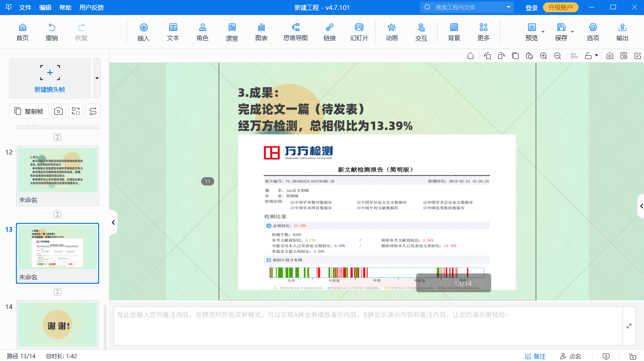This screenshot has width=644, height=361.
Task: Collapse the left frame panel arrow
Action: tap(113, 222)
